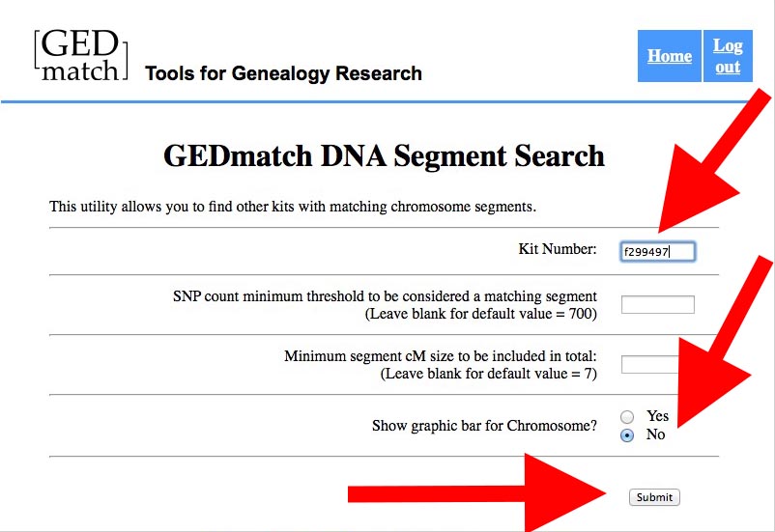This screenshot has width=775, height=532.
Task: Click the Show graphic bar for Chromosome label
Action: (484, 425)
